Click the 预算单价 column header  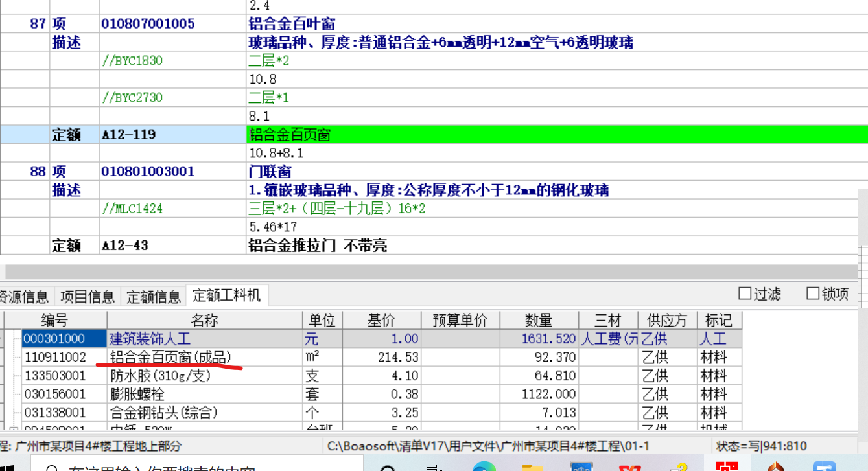click(461, 320)
